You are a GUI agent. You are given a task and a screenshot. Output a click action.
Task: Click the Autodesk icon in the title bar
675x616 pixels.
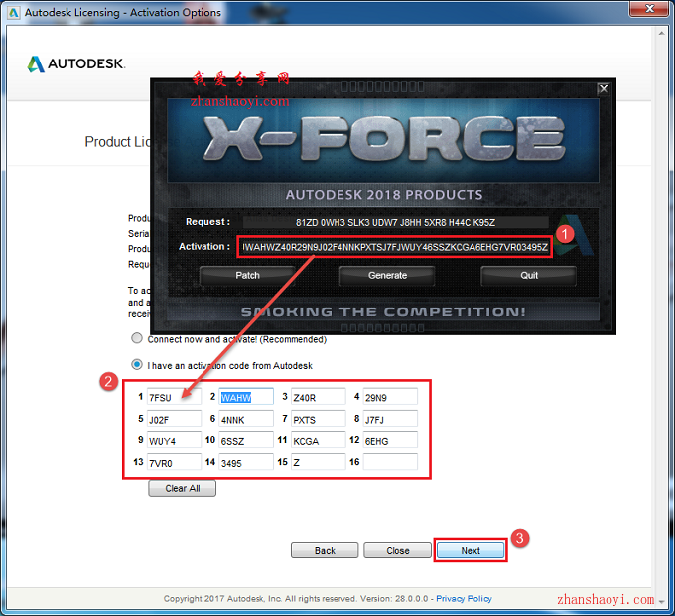click(14, 12)
